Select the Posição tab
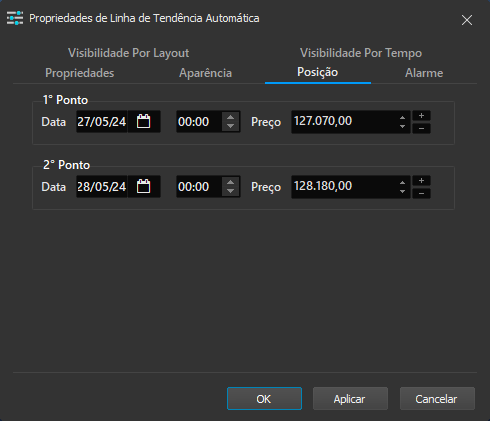490x421 pixels. point(318,72)
